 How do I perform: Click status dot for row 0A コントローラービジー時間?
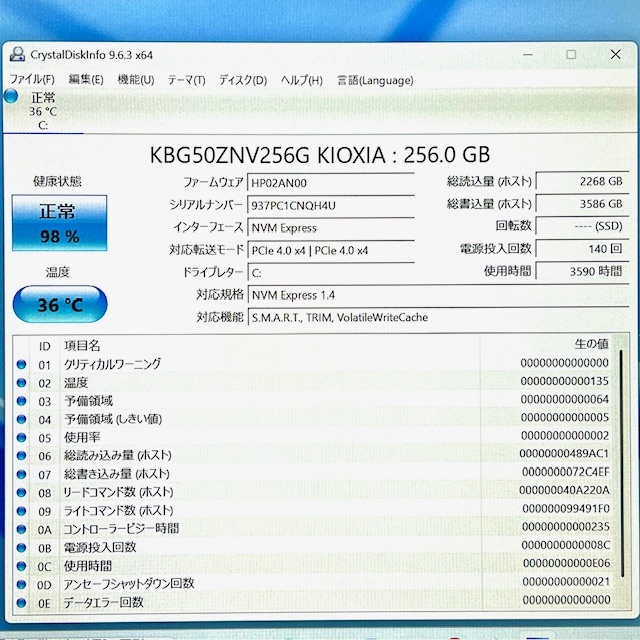pos(22,529)
